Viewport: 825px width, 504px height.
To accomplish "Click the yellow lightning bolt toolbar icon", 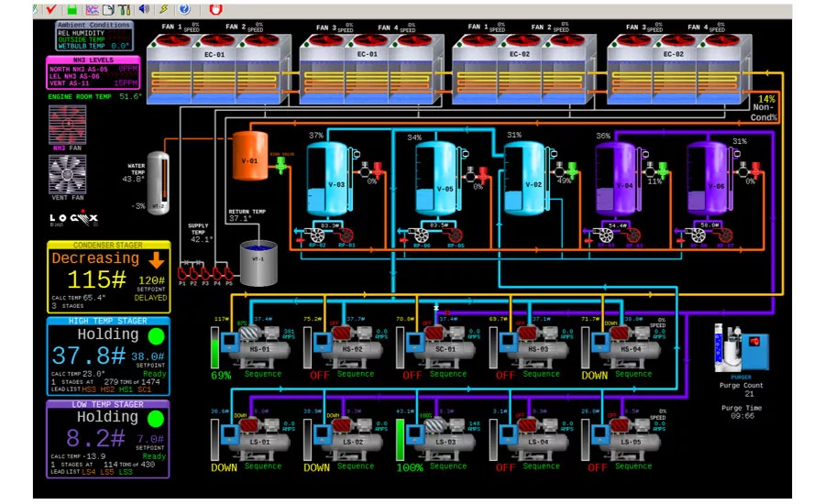I will click(164, 9).
